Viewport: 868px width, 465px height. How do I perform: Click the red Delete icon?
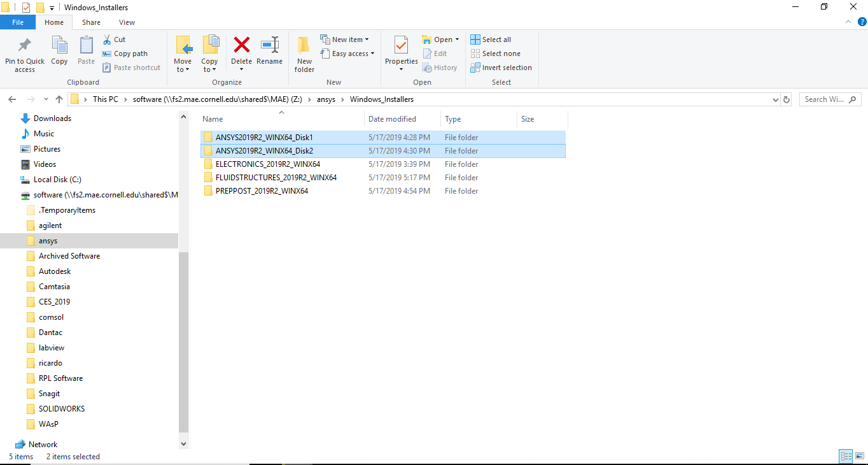[x=242, y=45]
